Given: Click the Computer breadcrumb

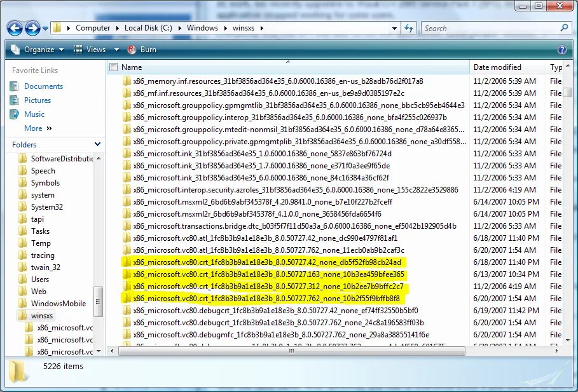Looking at the screenshot, I should tap(93, 28).
